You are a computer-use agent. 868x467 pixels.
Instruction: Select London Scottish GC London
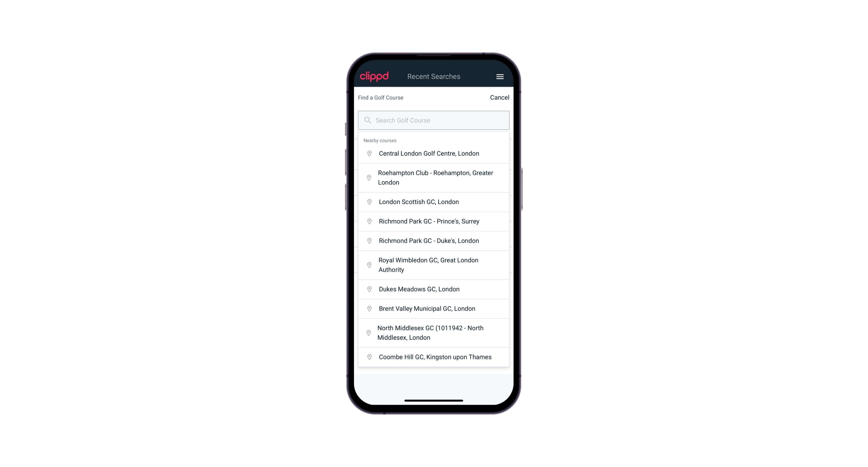tap(434, 201)
